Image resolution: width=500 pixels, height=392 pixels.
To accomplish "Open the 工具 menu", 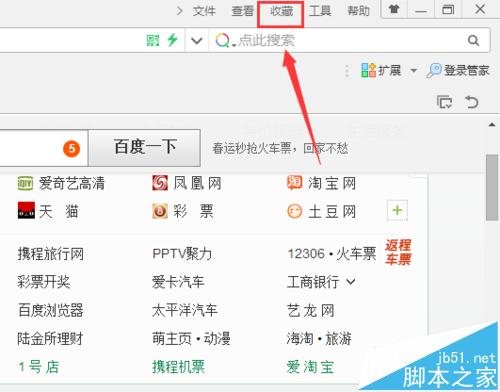I will 320,11.
